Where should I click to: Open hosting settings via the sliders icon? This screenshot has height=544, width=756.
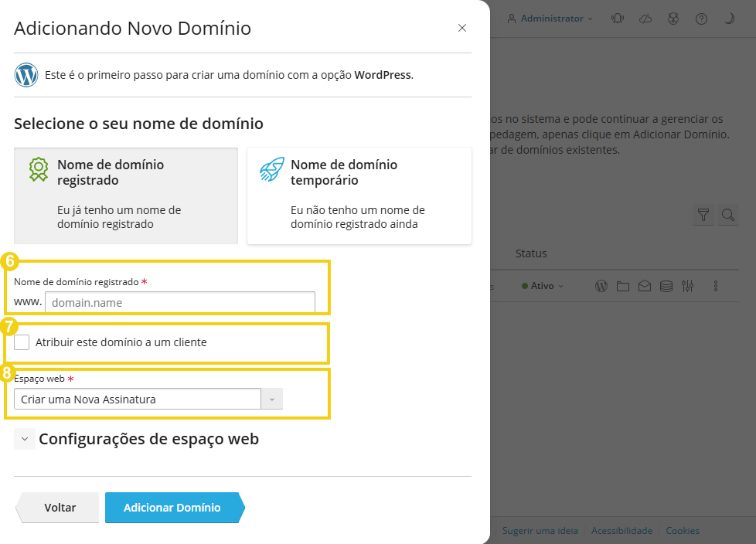coord(688,286)
